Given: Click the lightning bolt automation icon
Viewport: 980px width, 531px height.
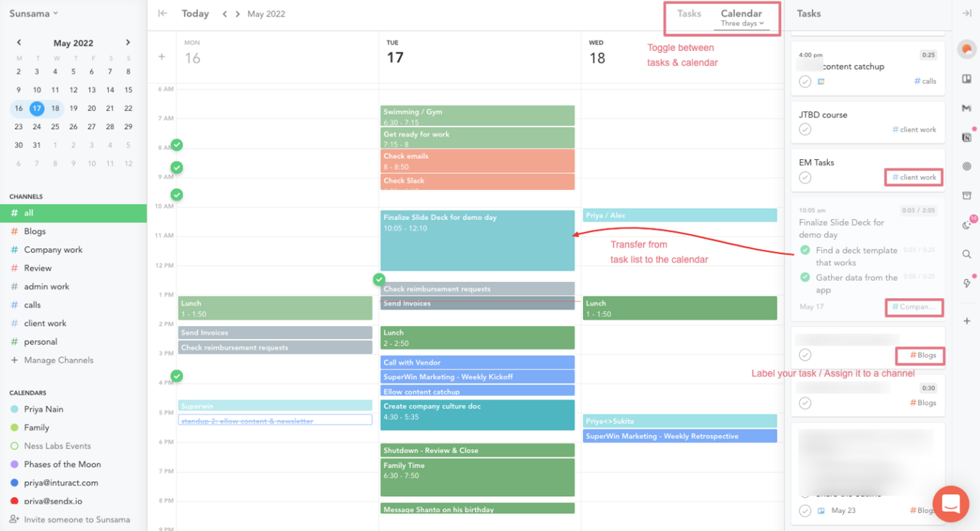Looking at the screenshot, I should [x=967, y=283].
